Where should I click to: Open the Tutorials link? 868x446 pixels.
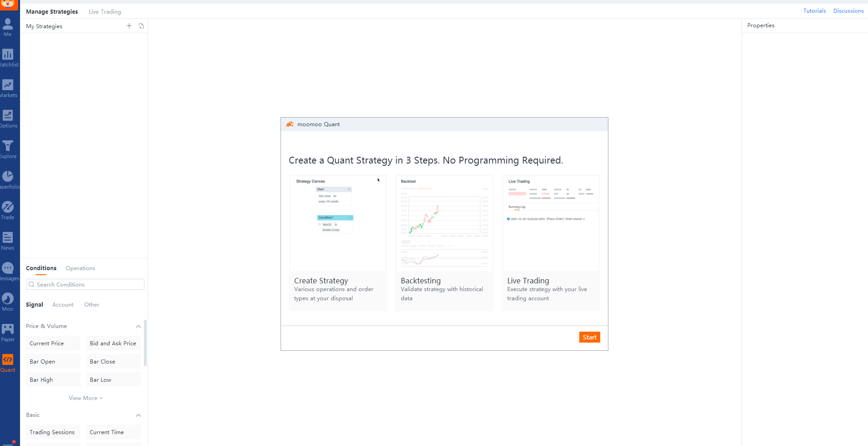(x=814, y=11)
